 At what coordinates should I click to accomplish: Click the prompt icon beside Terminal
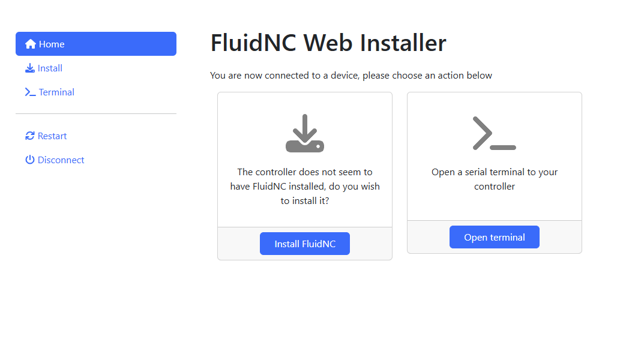(x=30, y=92)
